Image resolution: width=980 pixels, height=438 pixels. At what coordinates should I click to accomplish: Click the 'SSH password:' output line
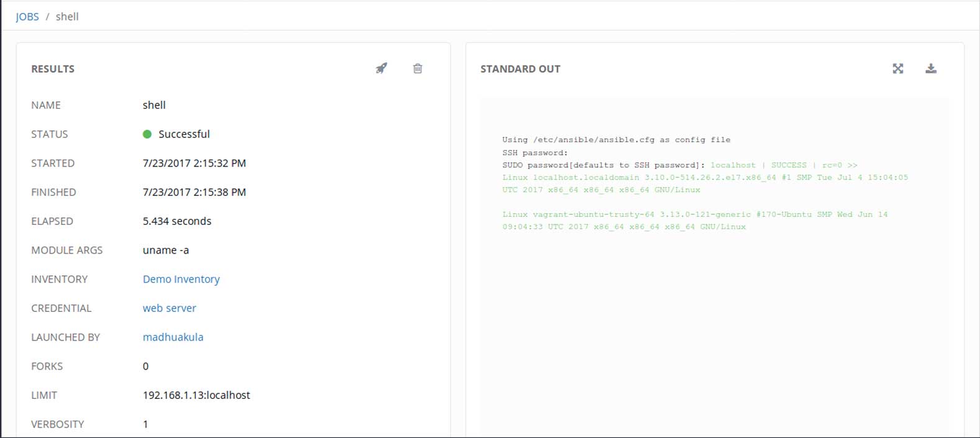pyautogui.click(x=535, y=152)
